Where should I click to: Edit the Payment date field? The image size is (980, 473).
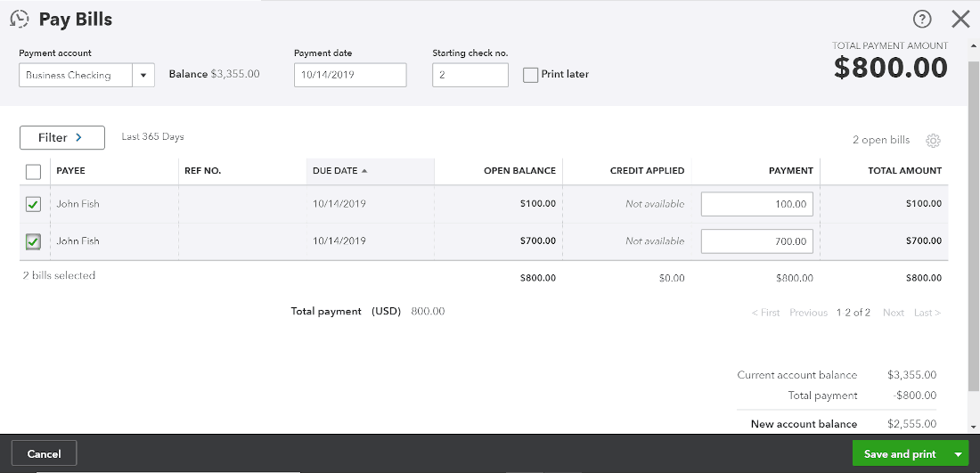350,75
